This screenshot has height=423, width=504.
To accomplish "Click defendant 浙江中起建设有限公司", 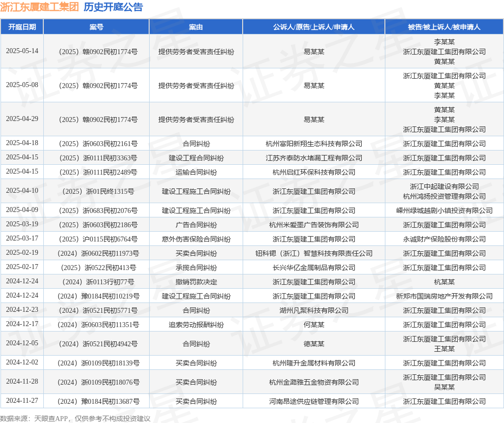I will pyautogui.click(x=444, y=186).
